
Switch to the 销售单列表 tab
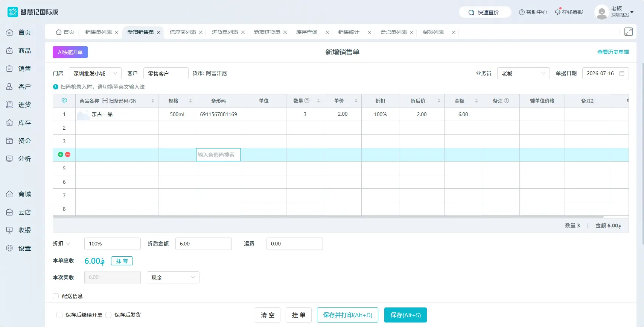(99, 32)
